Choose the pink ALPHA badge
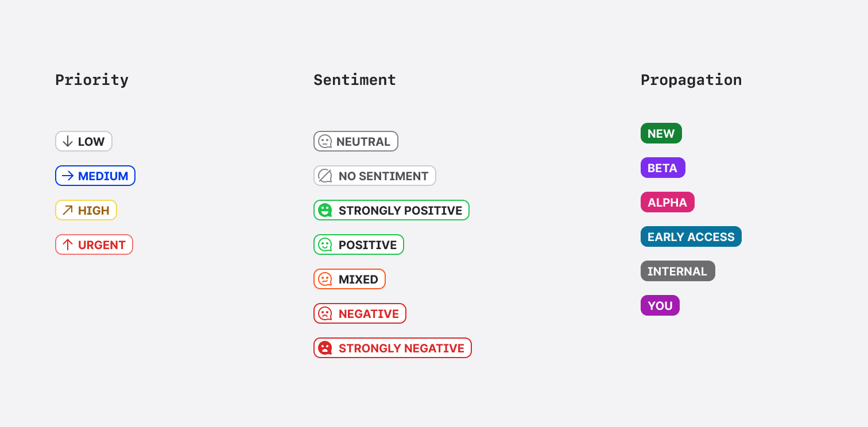Viewport: 868px width, 427px height. 667,202
